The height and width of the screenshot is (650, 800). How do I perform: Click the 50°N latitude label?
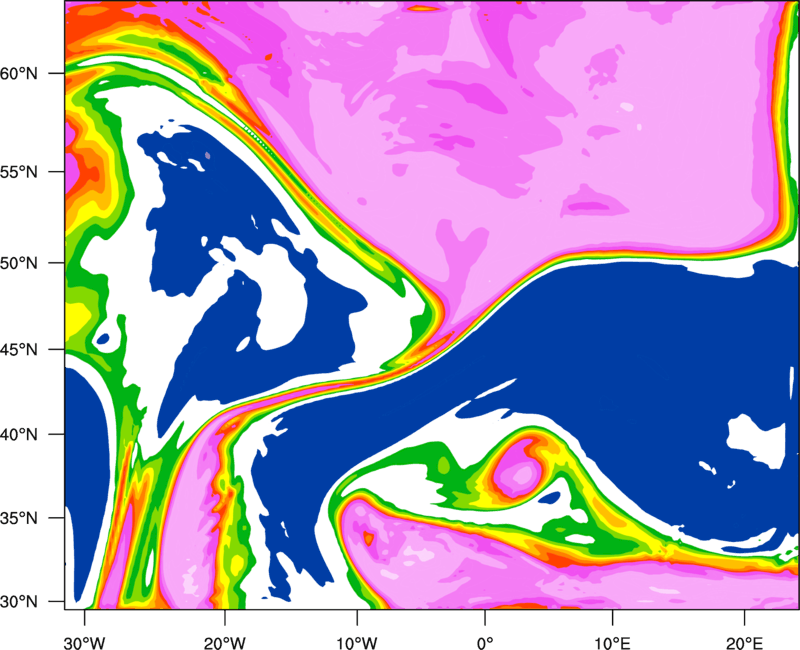(x=19, y=264)
